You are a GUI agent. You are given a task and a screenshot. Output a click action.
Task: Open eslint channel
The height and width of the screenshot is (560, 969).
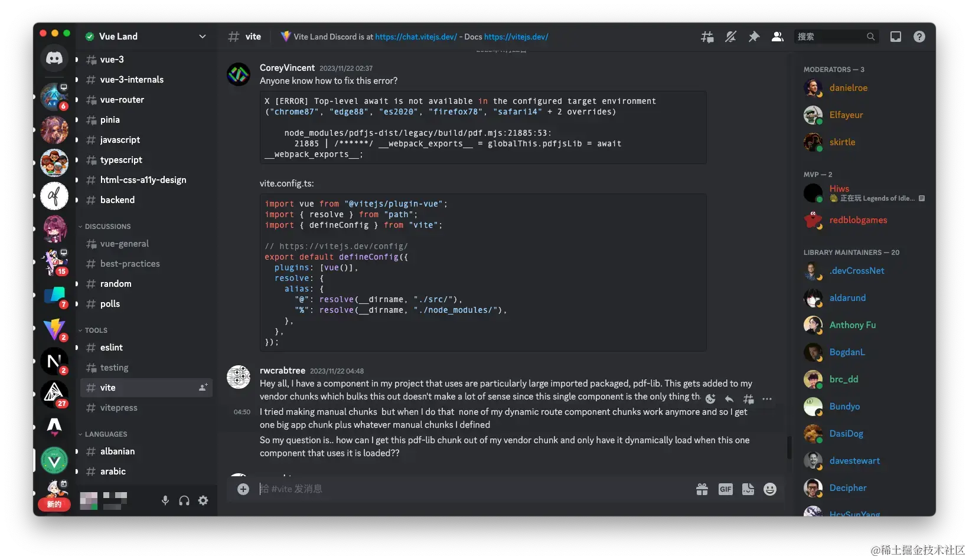coord(146,348)
